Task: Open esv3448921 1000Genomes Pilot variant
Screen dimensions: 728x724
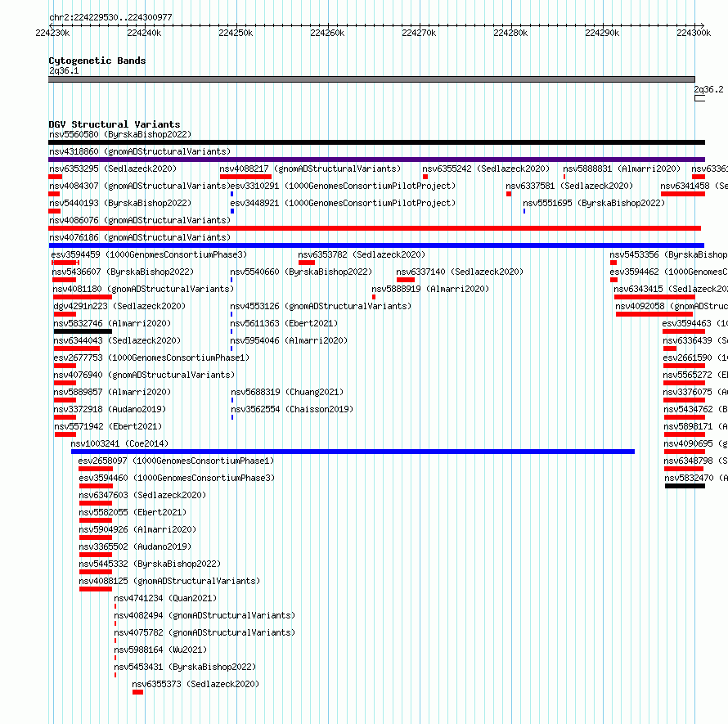Action: [x=343, y=203]
